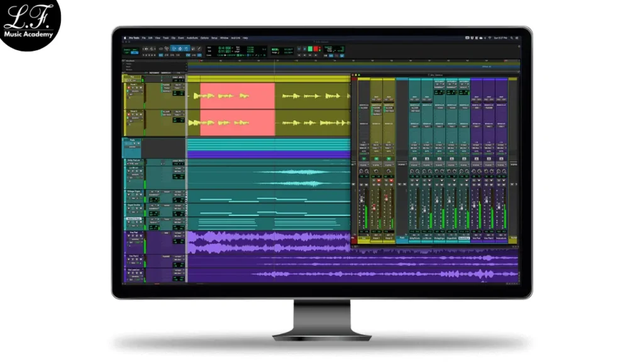
Task: Toggle record-enable on Vocal 2 track
Action: point(128,116)
